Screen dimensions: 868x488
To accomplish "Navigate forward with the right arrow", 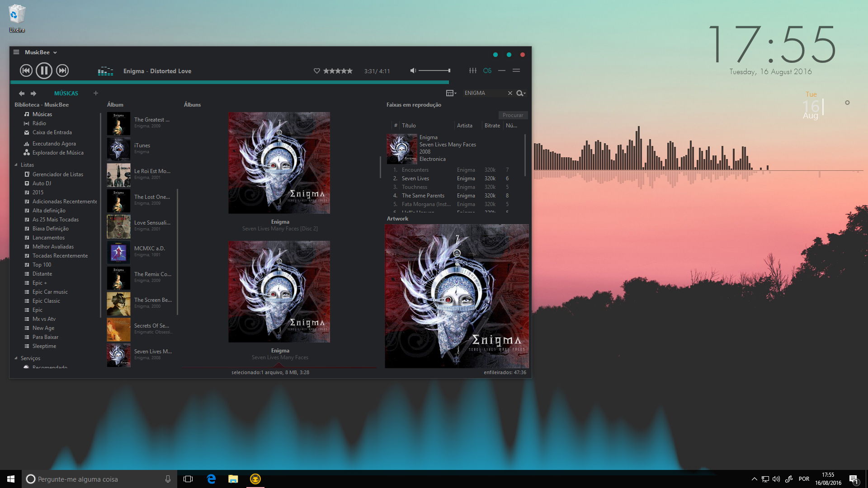I will [33, 94].
